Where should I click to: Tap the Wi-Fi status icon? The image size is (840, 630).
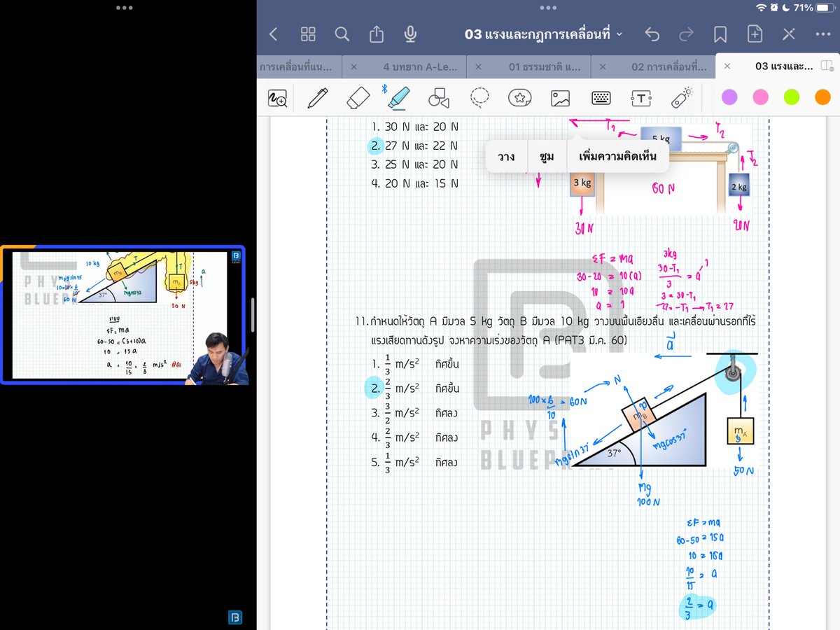(x=761, y=8)
